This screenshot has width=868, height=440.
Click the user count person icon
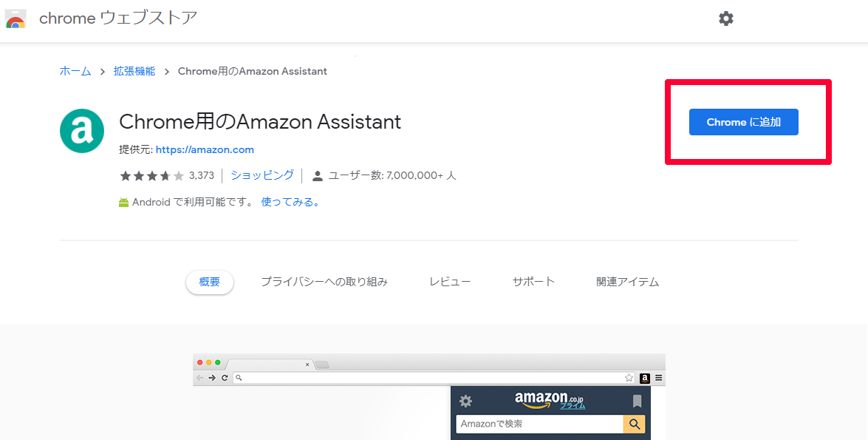coord(317,176)
